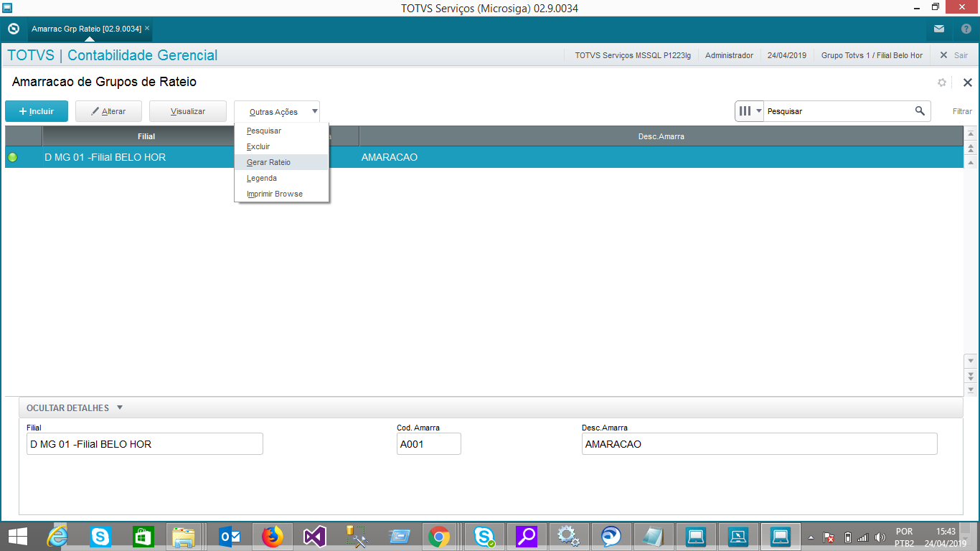
Task: Click Administrador in the header bar
Action: tap(729, 55)
